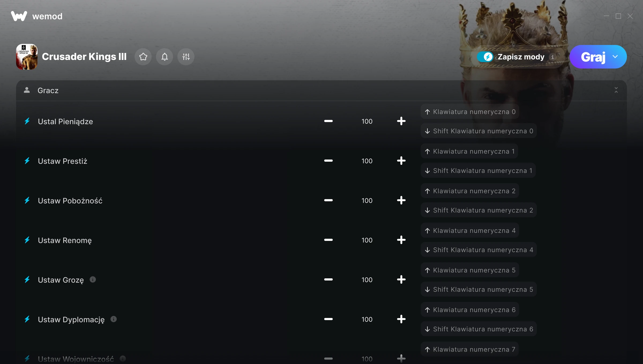643x364 pixels.
Task: Toggle the Zapisz mody switch
Action: (485, 57)
